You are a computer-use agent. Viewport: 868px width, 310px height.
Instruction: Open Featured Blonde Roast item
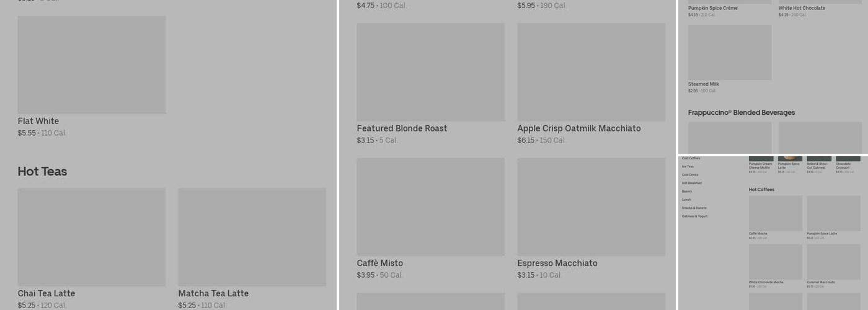pos(430,73)
